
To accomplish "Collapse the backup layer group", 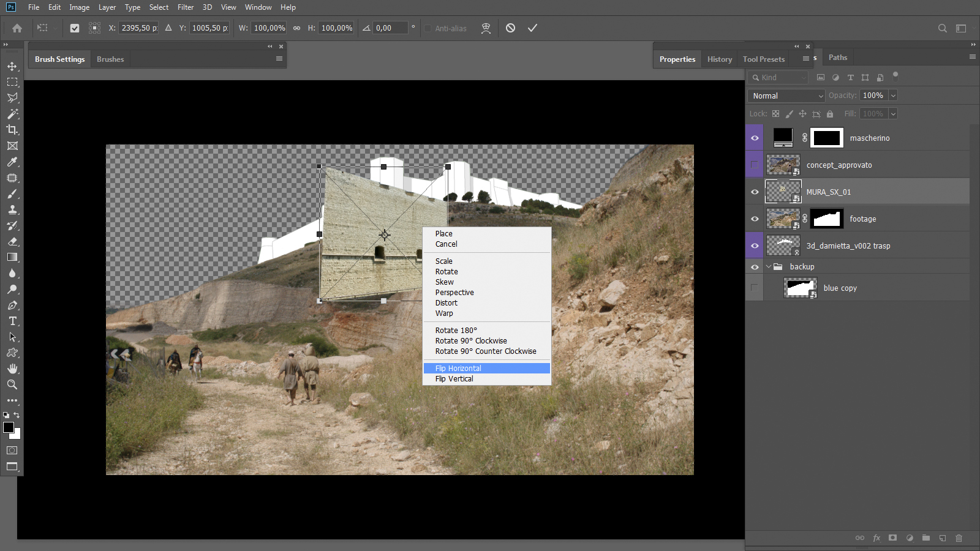I will (x=769, y=267).
